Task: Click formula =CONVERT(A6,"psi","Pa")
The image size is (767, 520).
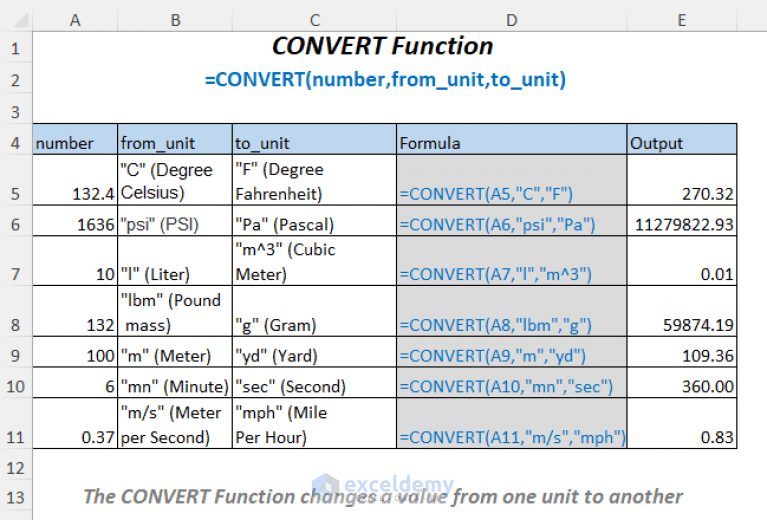Action: pyautogui.click(x=512, y=221)
